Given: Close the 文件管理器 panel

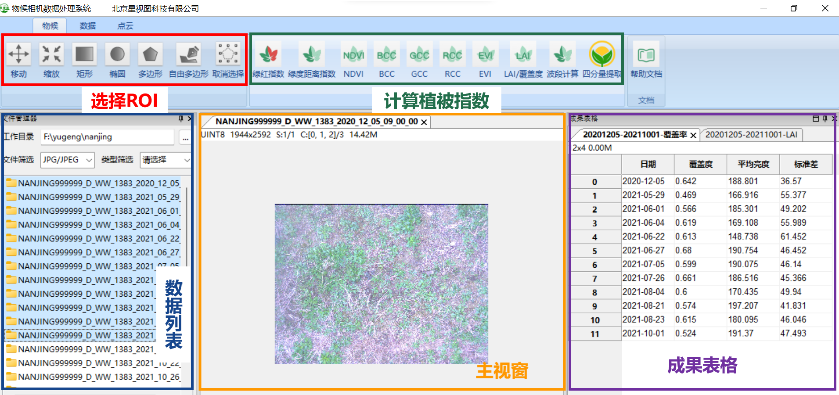Looking at the screenshot, I should [x=189, y=118].
